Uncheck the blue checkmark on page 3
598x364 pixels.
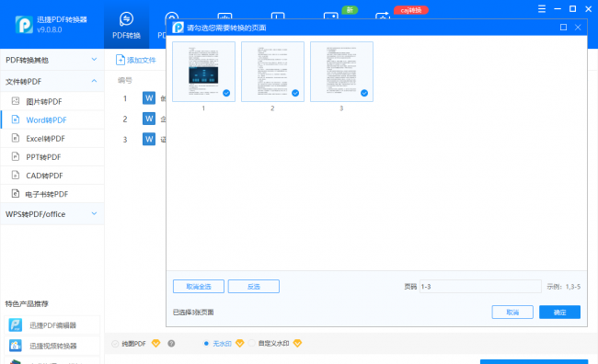[364, 93]
